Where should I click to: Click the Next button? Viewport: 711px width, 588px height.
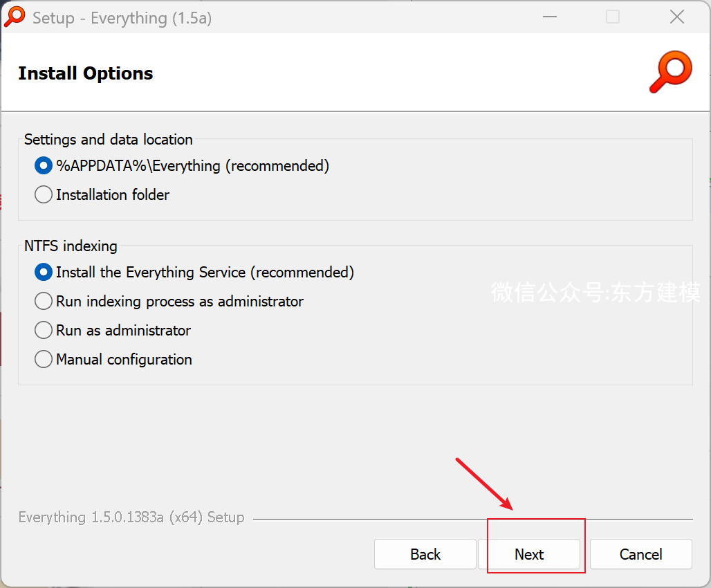pyautogui.click(x=529, y=554)
